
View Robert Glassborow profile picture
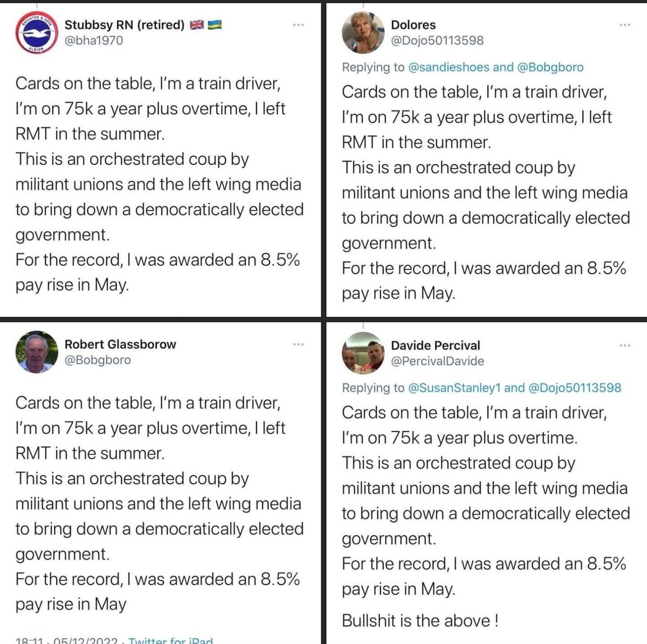pos(36,352)
